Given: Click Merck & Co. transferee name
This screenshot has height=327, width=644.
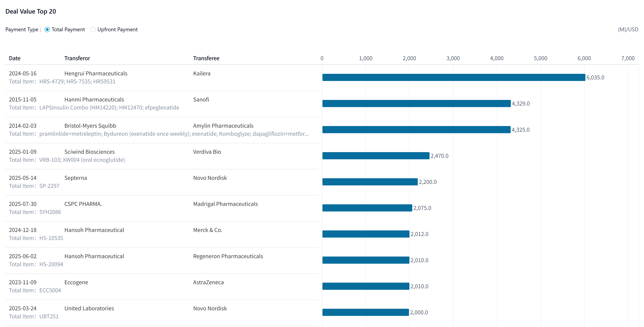Looking at the screenshot, I should 208,230.
